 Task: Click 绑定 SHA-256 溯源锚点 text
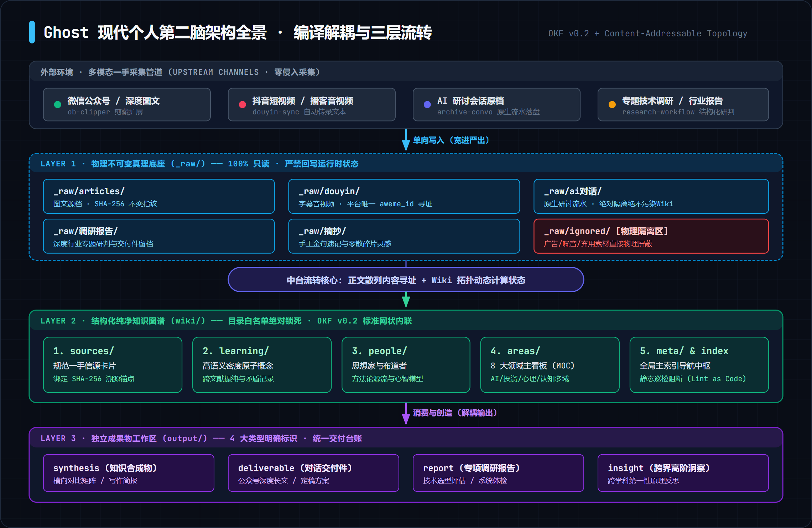pyautogui.click(x=94, y=379)
